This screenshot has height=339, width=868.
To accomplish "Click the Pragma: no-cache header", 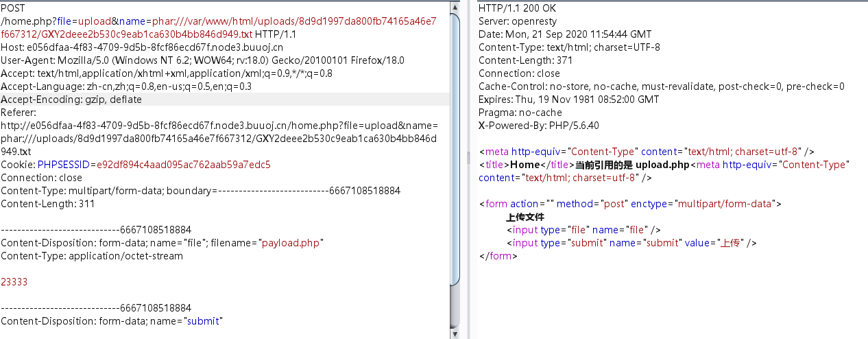I will click(x=519, y=113).
